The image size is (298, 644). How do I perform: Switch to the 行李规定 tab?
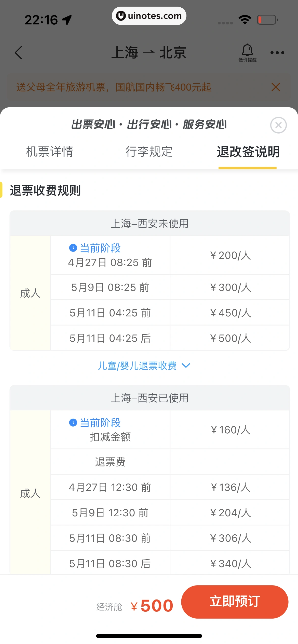149,152
